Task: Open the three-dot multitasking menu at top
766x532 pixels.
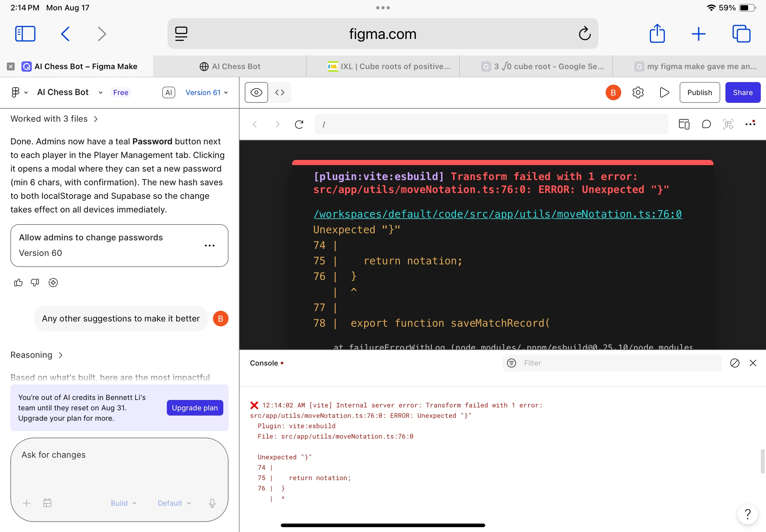Action: [383, 8]
